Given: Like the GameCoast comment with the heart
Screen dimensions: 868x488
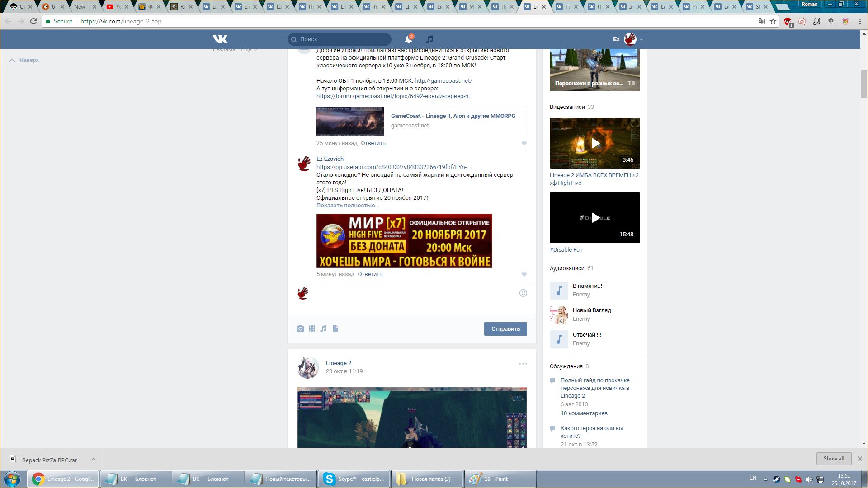Looking at the screenshot, I should pyautogui.click(x=524, y=143).
